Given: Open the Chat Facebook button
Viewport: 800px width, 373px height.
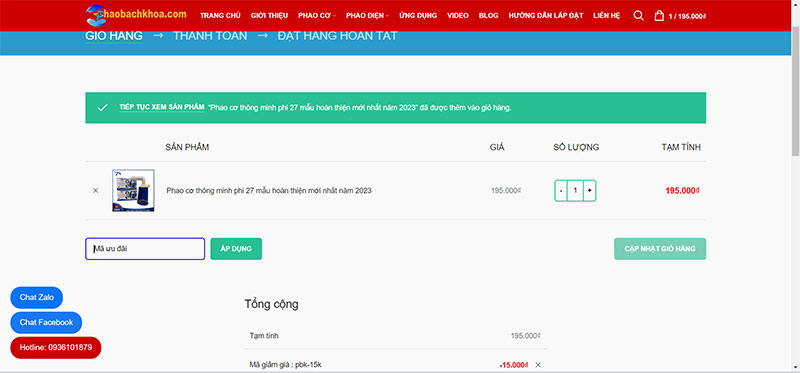Looking at the screenshot, I should [x=46, y=322].
